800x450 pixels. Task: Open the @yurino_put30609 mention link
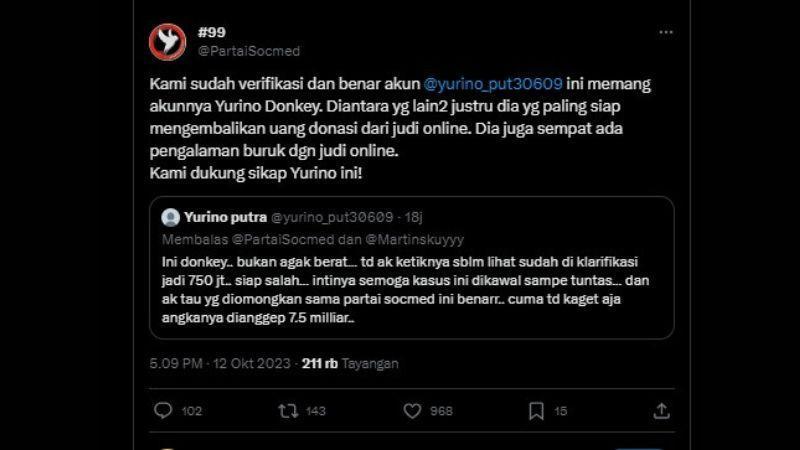[x=493, y=84]
